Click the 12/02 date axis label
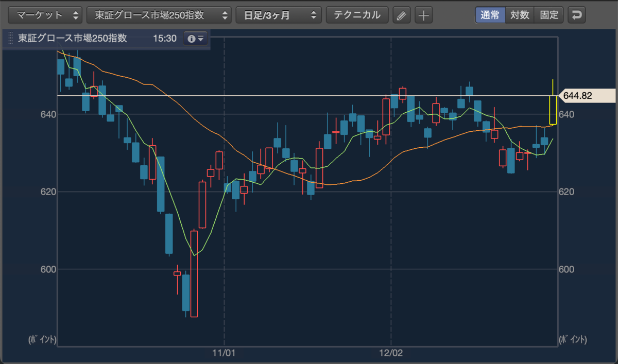Viewport: 618px width, 364px height. pos(391,353)
